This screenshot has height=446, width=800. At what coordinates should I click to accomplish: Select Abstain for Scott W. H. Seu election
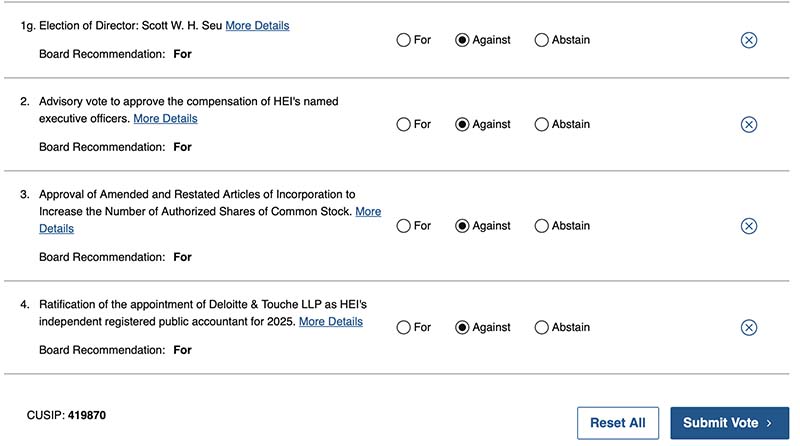pyautogui.click(x=542, y=40)
